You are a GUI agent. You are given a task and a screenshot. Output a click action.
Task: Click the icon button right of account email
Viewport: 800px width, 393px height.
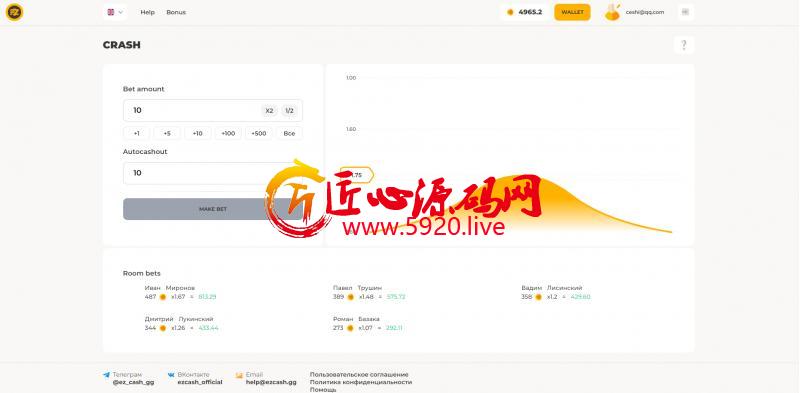coord(685,12)
